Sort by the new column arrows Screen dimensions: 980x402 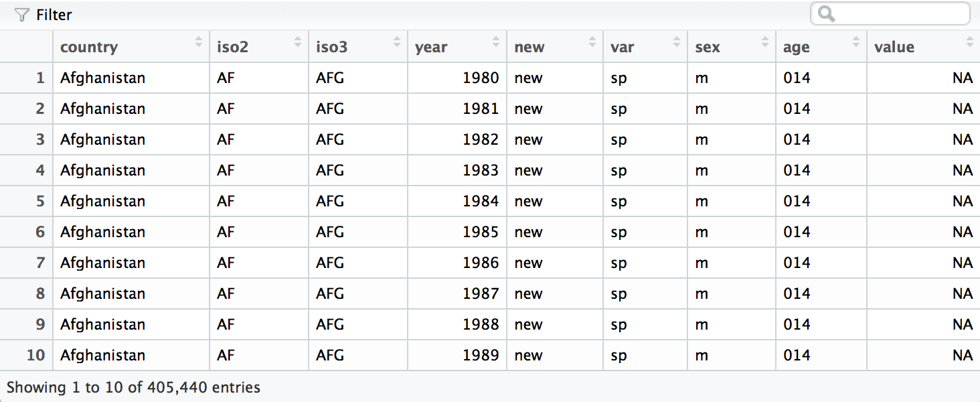pyautogui.click(x=592, y=42)
